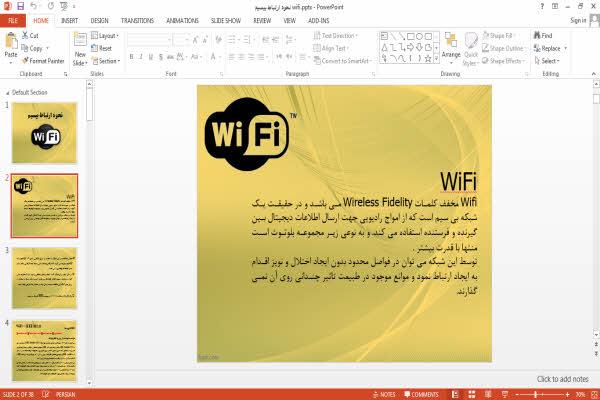Click the zoom slider handle

point(536,394)
